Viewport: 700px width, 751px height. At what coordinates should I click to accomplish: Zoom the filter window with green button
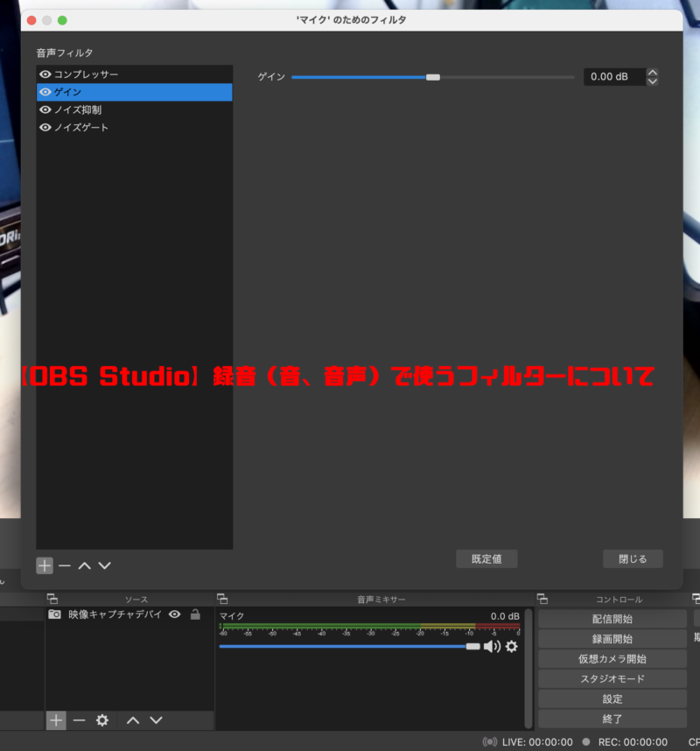pos(62,20)
